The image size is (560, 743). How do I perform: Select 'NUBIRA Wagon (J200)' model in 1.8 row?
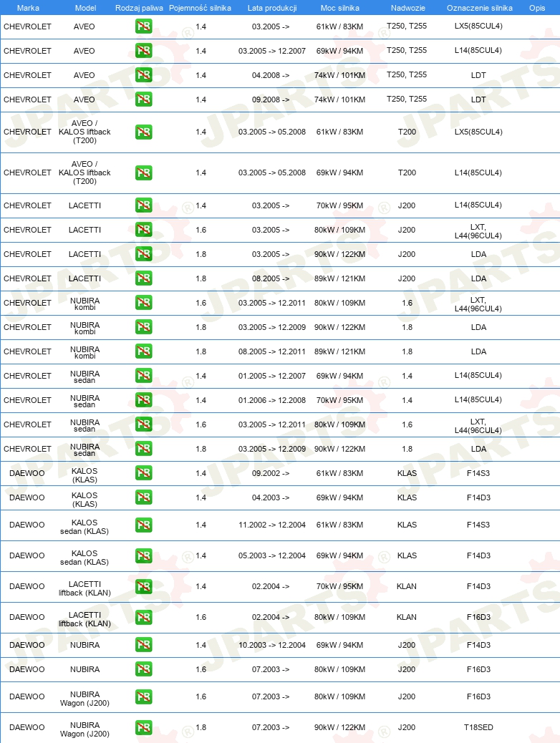pos(85,729)
